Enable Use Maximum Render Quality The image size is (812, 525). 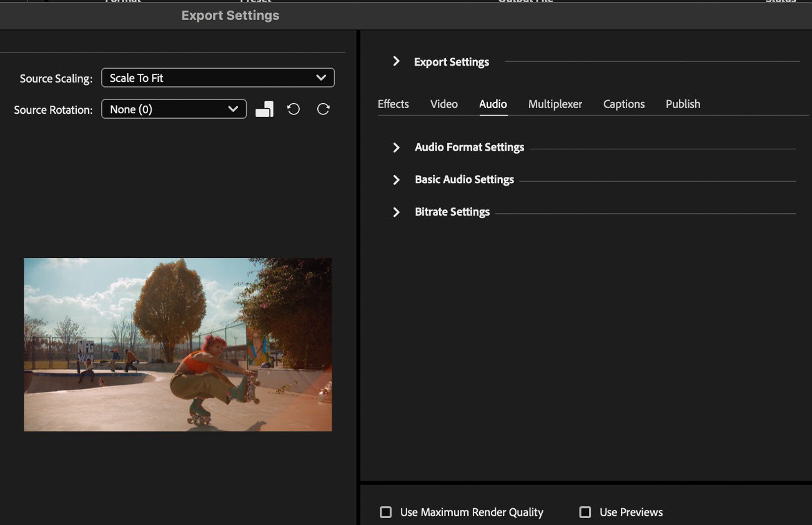[x=385, y=512]
